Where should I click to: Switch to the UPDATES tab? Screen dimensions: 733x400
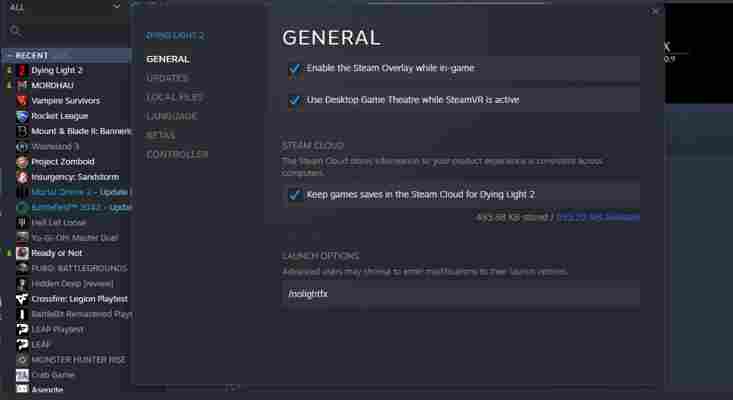click(167, 78)
